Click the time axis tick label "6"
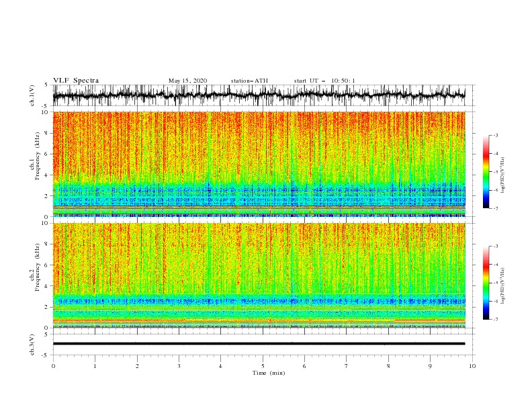 click(x=304, y=366)
